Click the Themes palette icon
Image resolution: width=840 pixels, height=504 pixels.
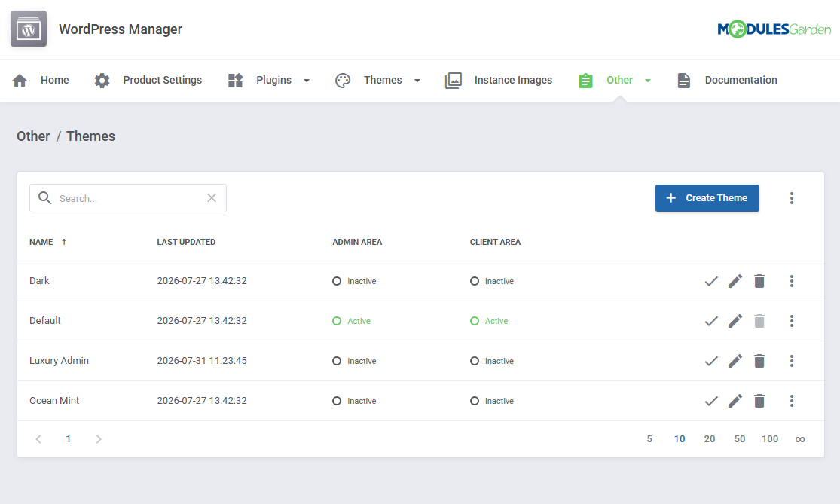[342, 81]
